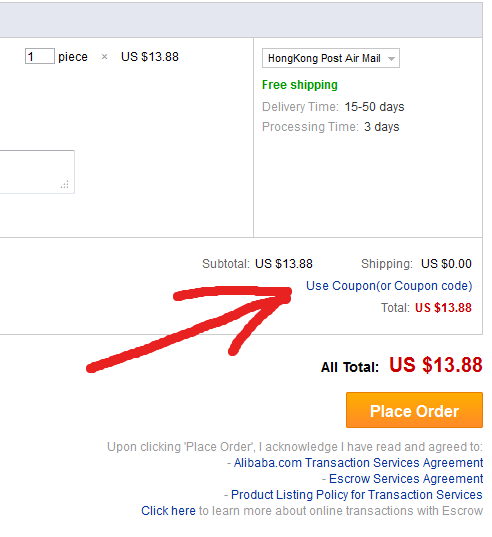Click the Delivery Time 15-50 days text
Image resolution: width=492 pixels, height=537 pixels.
(374, 107)
